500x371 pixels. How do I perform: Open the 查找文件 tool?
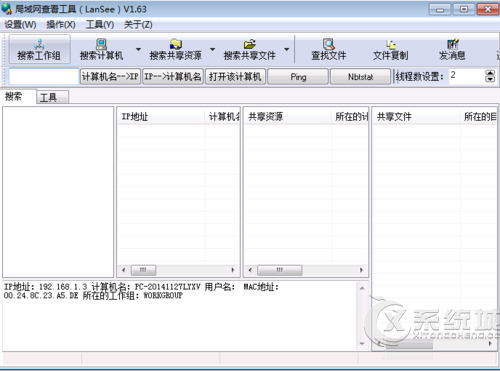329,49
